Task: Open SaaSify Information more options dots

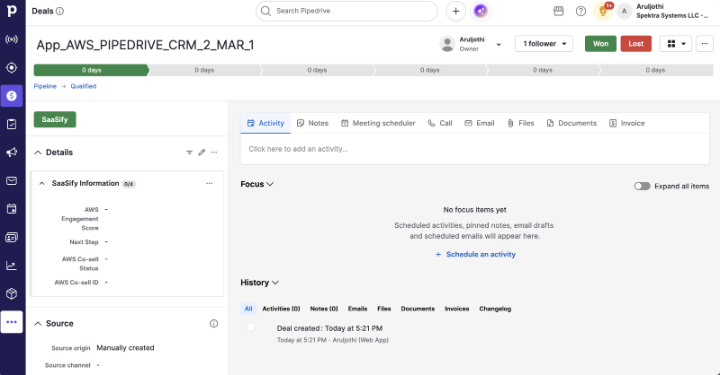Action: tap(209, 184)
